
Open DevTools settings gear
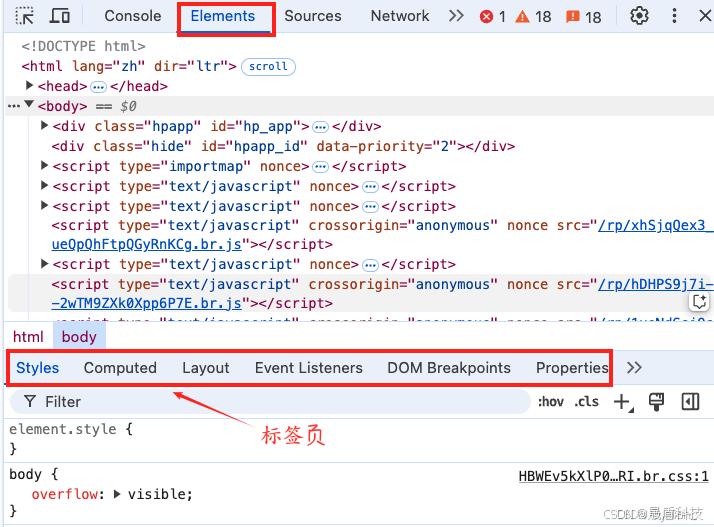pos(639,16)
